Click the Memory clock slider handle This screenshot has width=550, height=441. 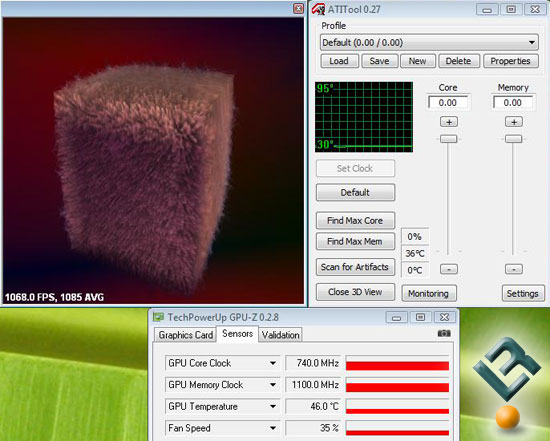tap(514, 139)
